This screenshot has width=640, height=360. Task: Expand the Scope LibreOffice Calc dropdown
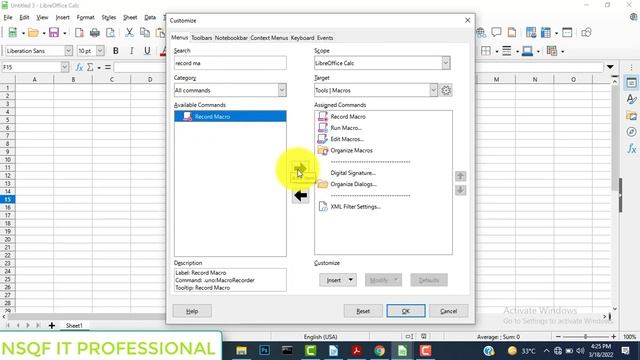(445, 63)
